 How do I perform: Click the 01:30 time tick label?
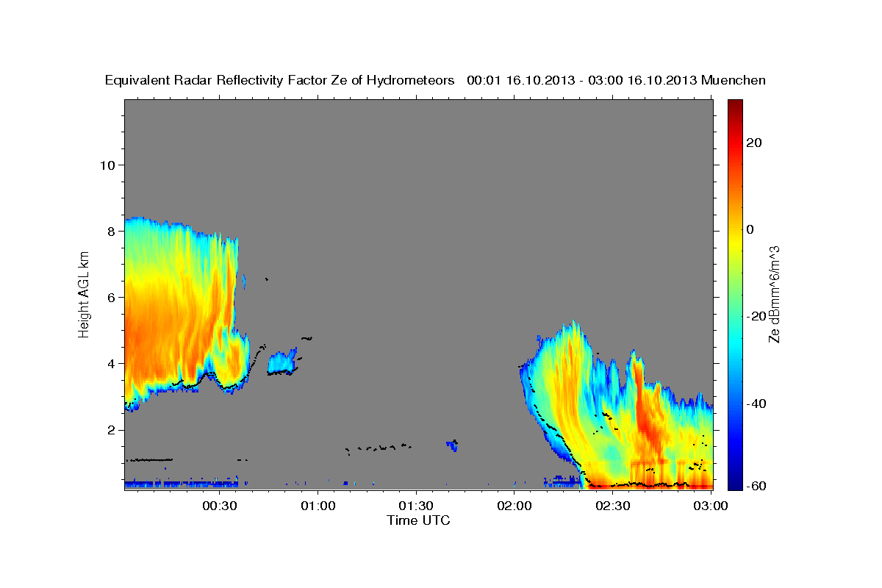click(417, 506)
